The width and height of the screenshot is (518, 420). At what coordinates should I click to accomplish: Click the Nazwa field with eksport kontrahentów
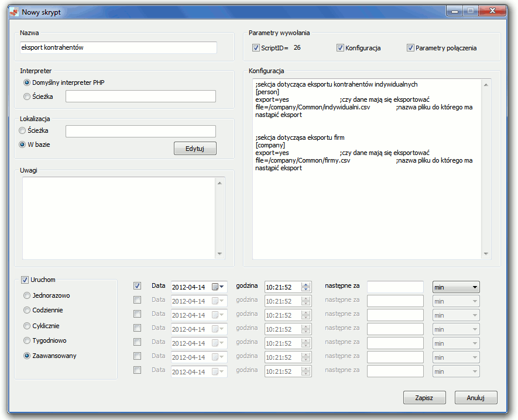coord(118,48)
